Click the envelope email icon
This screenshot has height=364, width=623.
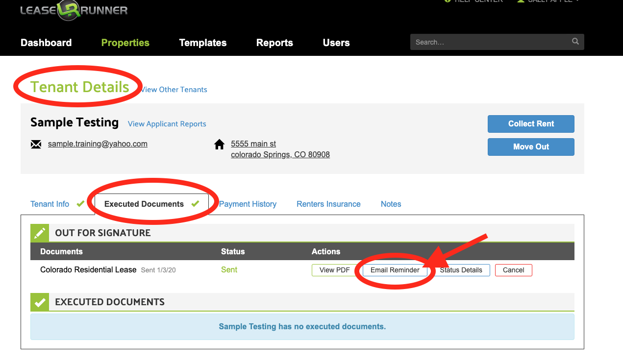pyautogui.click(x=36, y=145)
